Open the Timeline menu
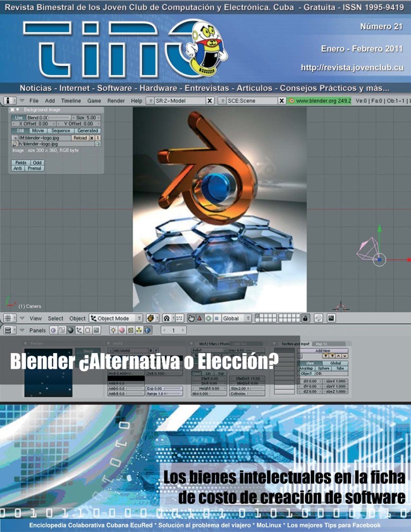The width and height of the screenshot is (411, 532). coord(71,101)
